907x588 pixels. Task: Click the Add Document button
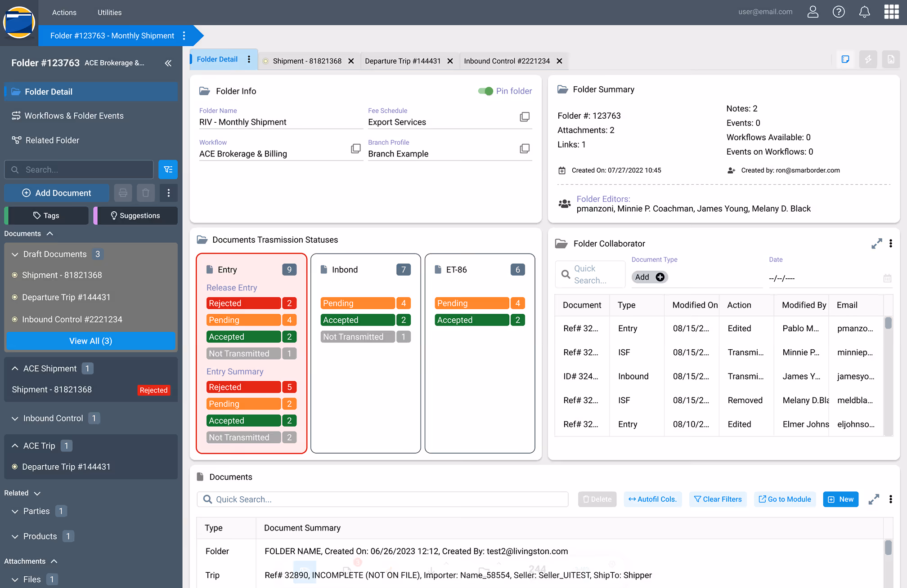pyautogui.click(x=57, y=193)
